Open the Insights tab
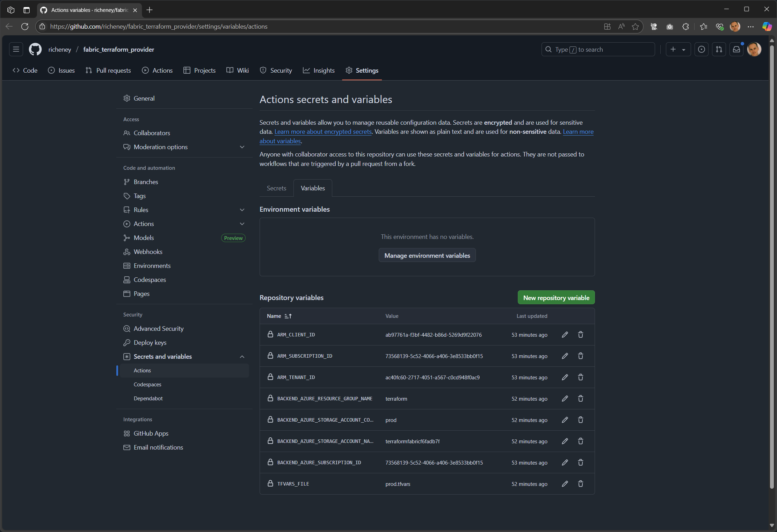Screen dimensions: 777x532 click(x=319, y=70)
